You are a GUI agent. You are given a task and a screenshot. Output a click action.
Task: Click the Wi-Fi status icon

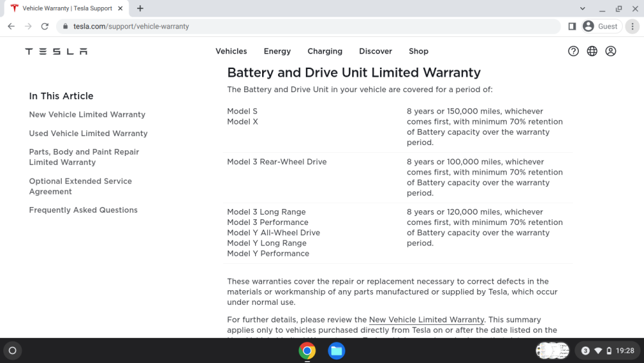[x=598, y=351]
